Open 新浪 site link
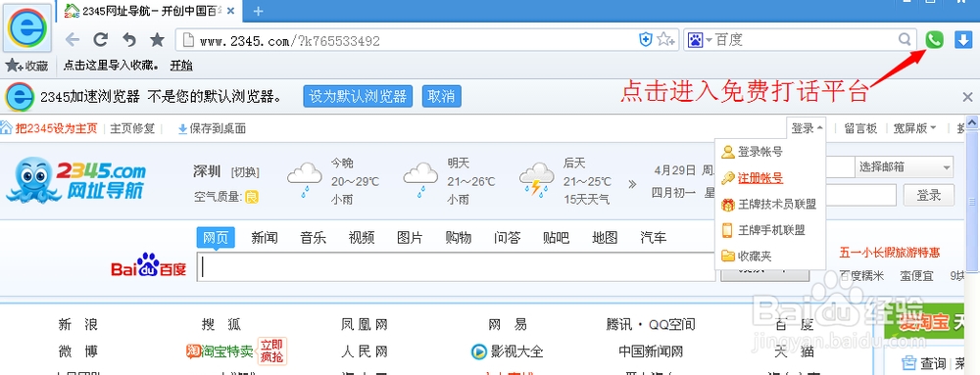 pos(78,324)
